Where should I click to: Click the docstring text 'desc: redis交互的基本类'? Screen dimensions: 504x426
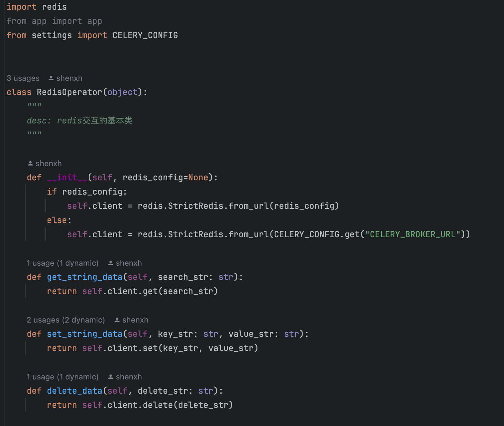(x=80, y=121)
